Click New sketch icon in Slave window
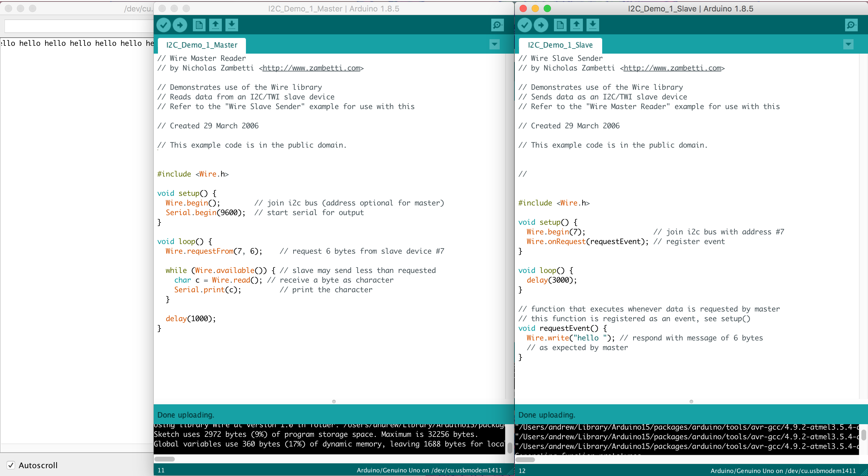 [560, 25]
